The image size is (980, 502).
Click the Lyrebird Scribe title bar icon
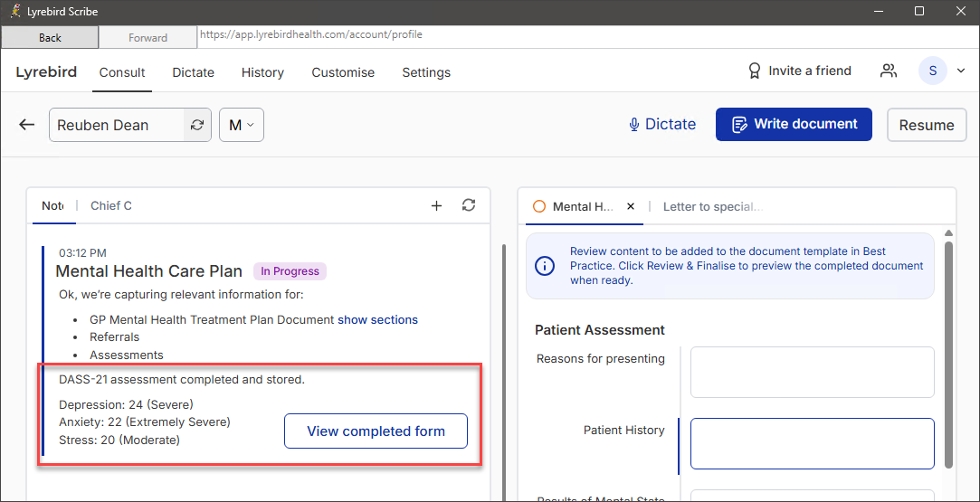[x=16, y=11]
